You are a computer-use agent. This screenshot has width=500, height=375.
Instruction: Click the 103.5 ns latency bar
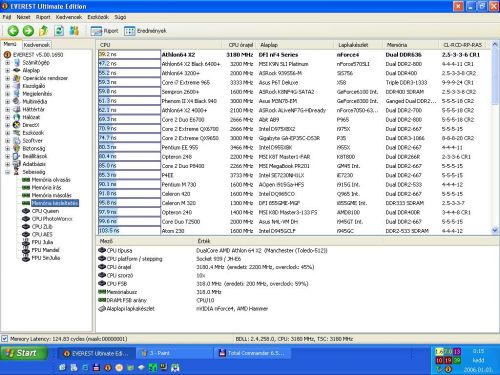coord(129,231)
